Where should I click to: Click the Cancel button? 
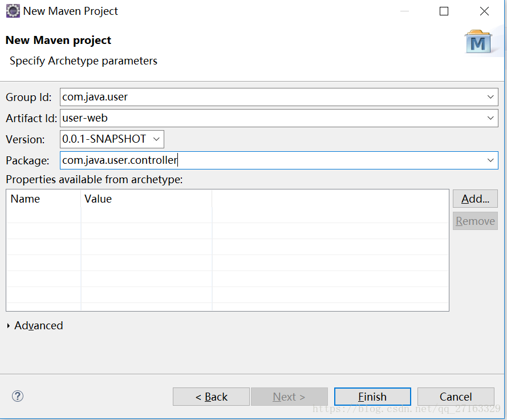click(456, 397)
